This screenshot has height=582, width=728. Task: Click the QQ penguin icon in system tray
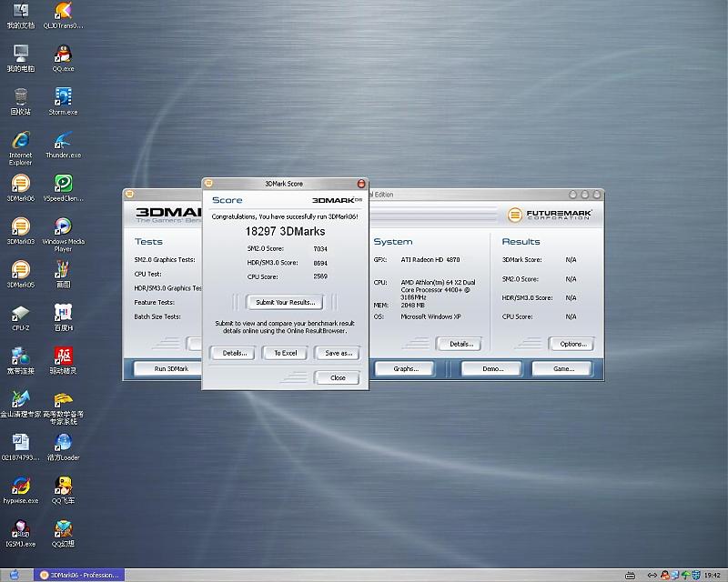665,576
